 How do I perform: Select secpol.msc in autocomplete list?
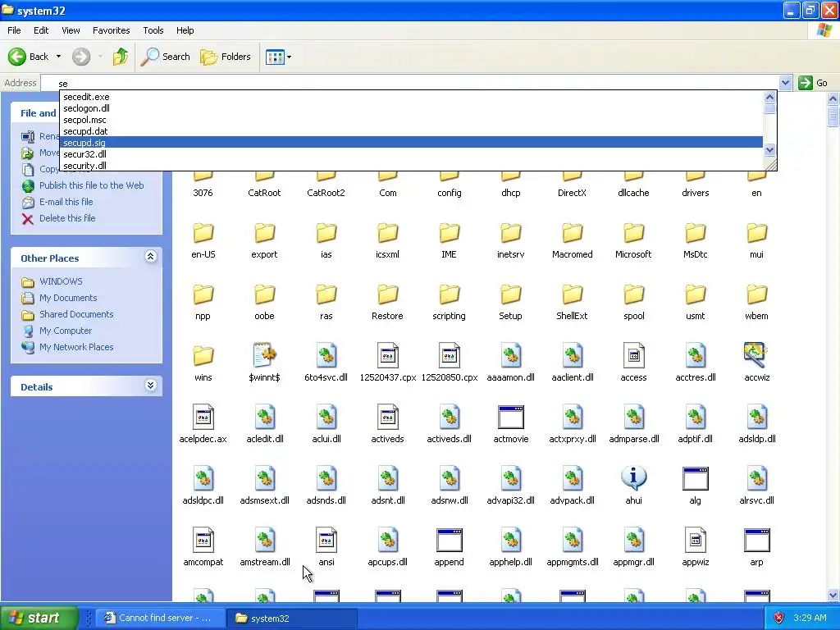coord(412,120)
